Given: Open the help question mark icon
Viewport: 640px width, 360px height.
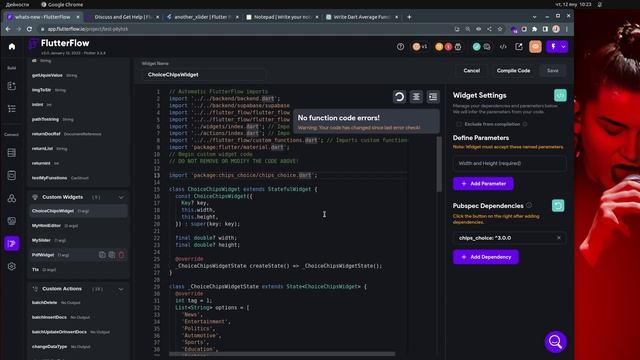Looking at the screenshot, I should click(x=400, y=47).
